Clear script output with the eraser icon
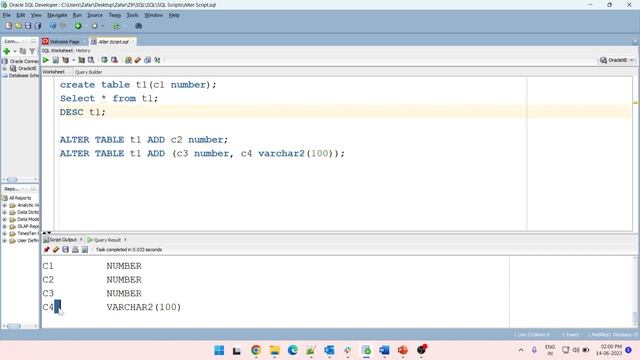The height and width of the screenshot is (360, 640). coord(56,249)
